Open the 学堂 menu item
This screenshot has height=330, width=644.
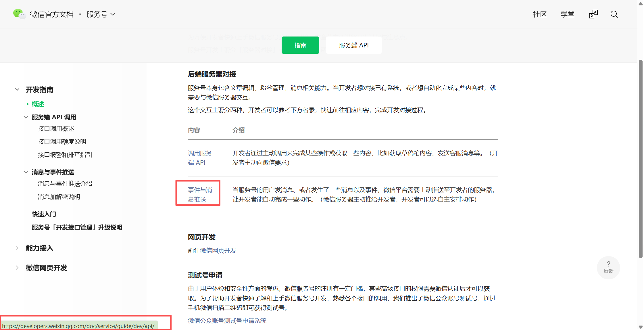(567, 14)
